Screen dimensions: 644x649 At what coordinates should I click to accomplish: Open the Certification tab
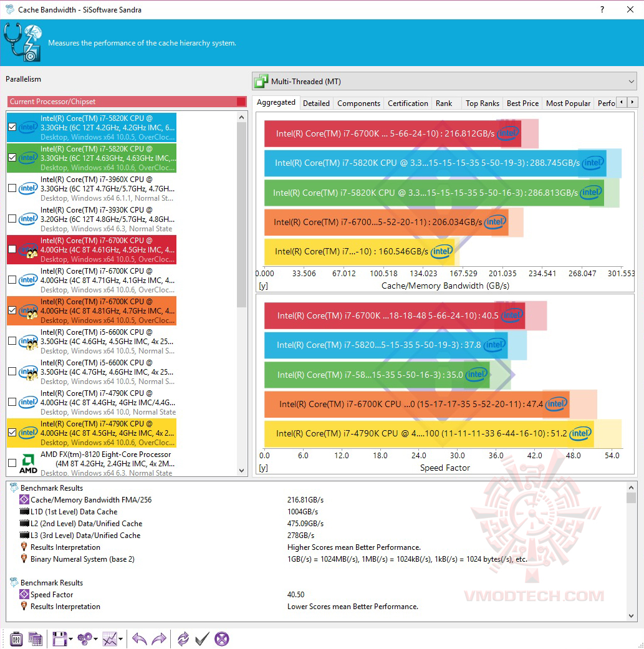(408, 103)
